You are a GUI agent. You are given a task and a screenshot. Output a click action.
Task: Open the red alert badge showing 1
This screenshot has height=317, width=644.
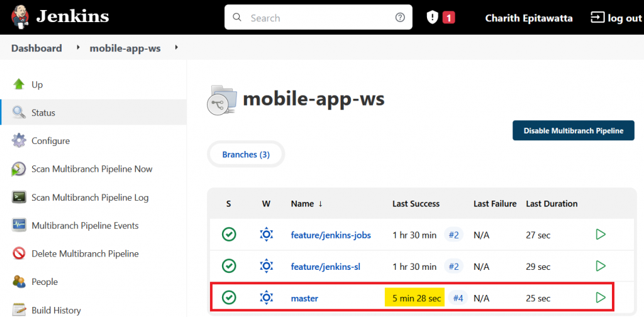pos(448,18)
